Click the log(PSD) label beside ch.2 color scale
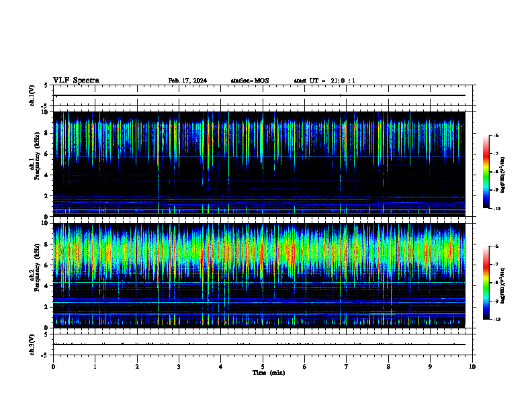Image resolution: width=532 pixels, height=411 pixels. coord(502,286)
